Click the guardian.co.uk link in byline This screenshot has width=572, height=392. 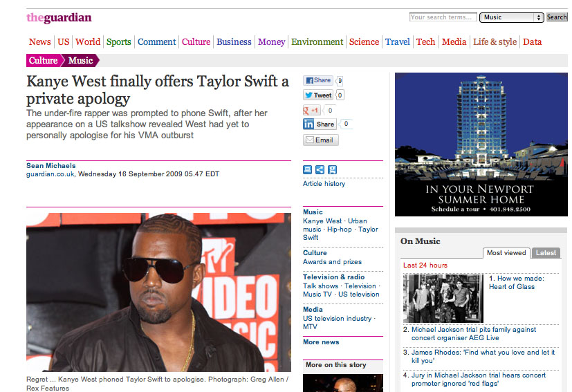click(50, 174)
